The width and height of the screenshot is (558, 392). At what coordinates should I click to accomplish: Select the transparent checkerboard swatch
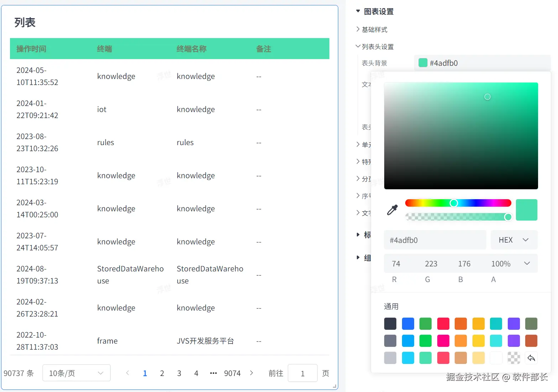513,358
